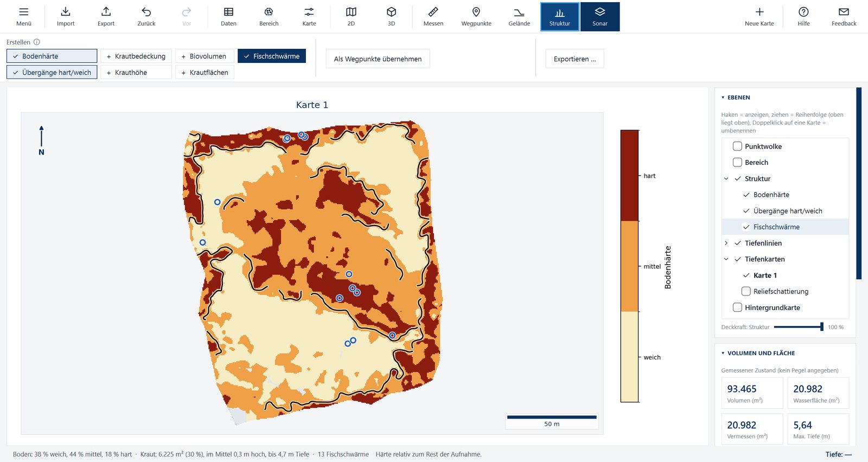This screenshot has width=868, height=462.
Task: Expand the Tiefenlinien tree group
Action: coord(726,243)
